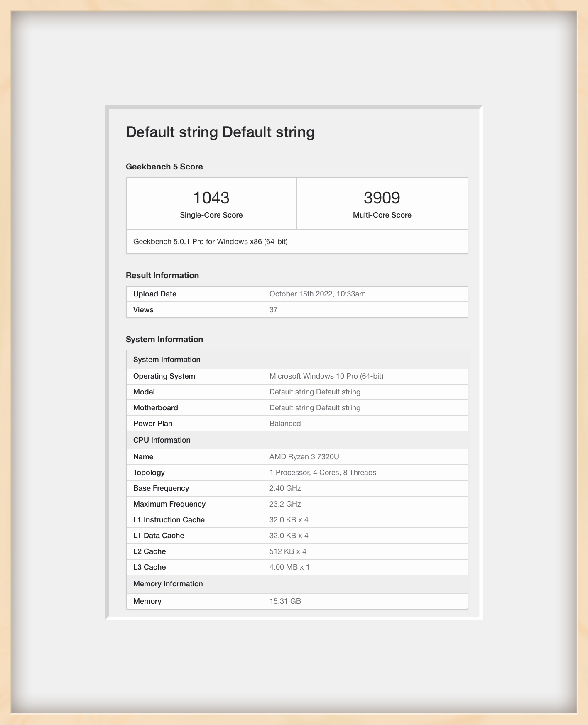This screenshot has height=725, width=588.
Task: Select the "Geekbench 5 Score" heading
Action: [x=164, y=167]
